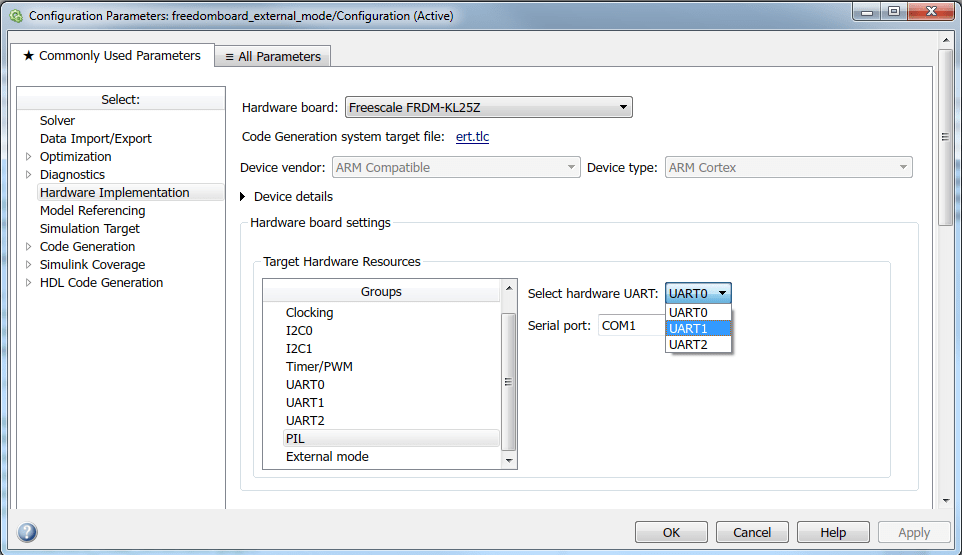
Task: Expand the HDL Code Generation node
Action: 28,283
